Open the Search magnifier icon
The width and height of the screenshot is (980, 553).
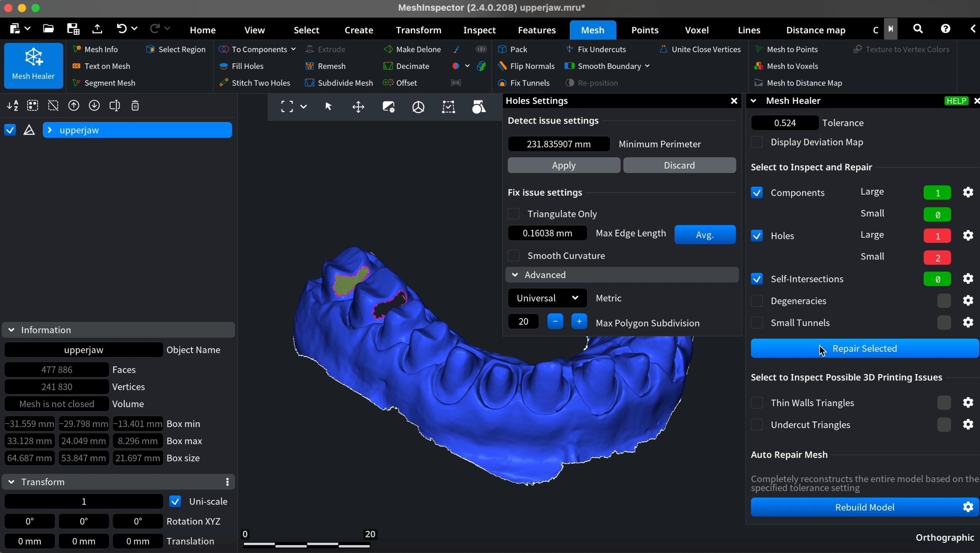(918, 29)
